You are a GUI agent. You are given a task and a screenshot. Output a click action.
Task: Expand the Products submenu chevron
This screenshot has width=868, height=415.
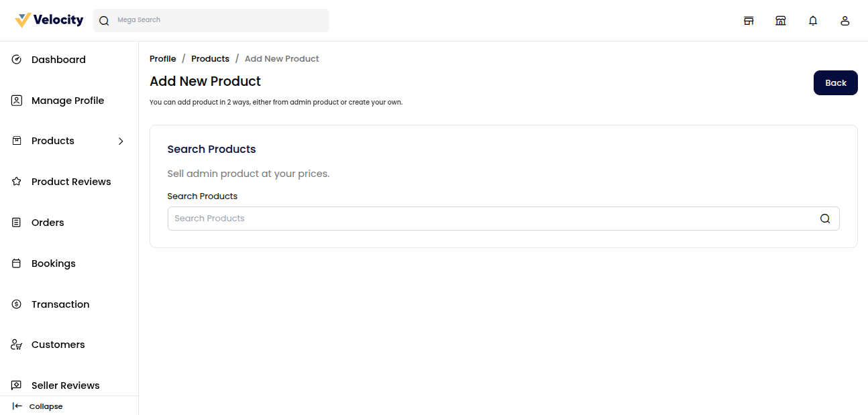point(121,141)
